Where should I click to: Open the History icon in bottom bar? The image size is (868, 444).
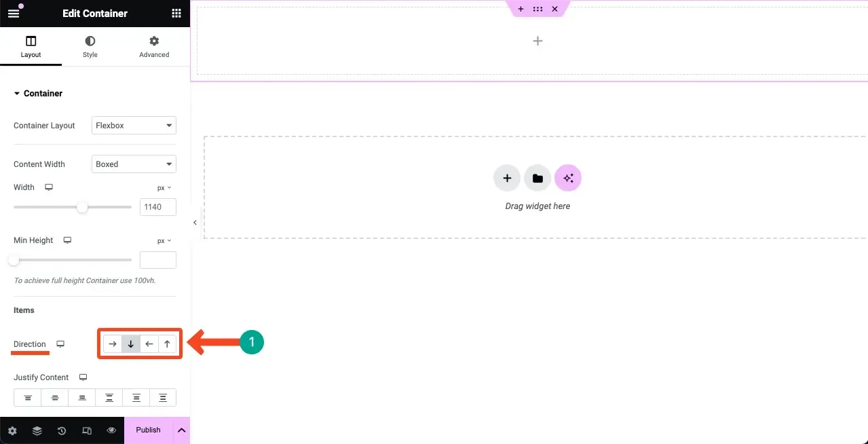(x=62, y=430)
